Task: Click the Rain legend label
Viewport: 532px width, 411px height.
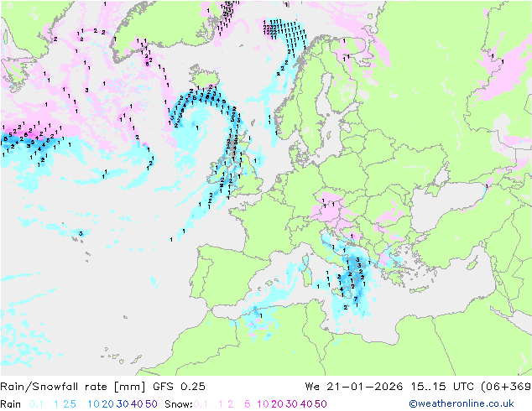Action: point(11,404)
